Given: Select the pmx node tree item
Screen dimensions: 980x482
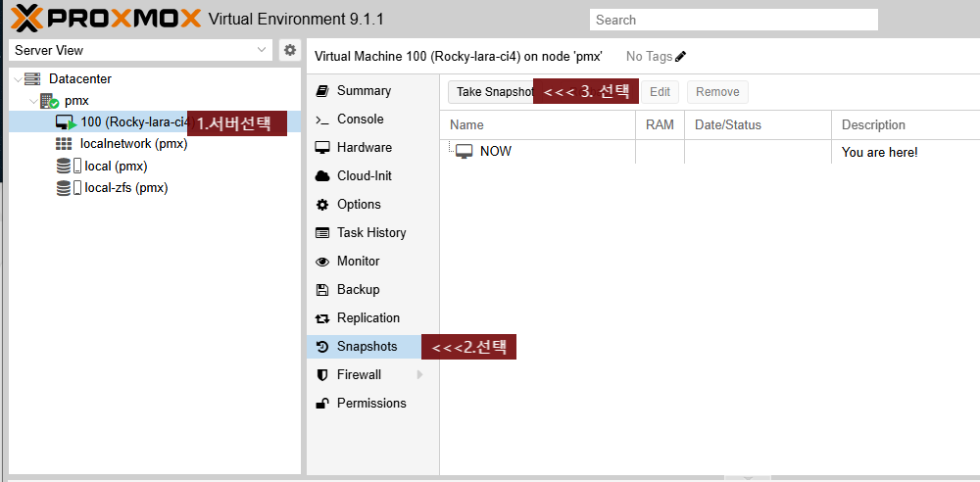Looking at the screenshot, I should click(155, 101).
